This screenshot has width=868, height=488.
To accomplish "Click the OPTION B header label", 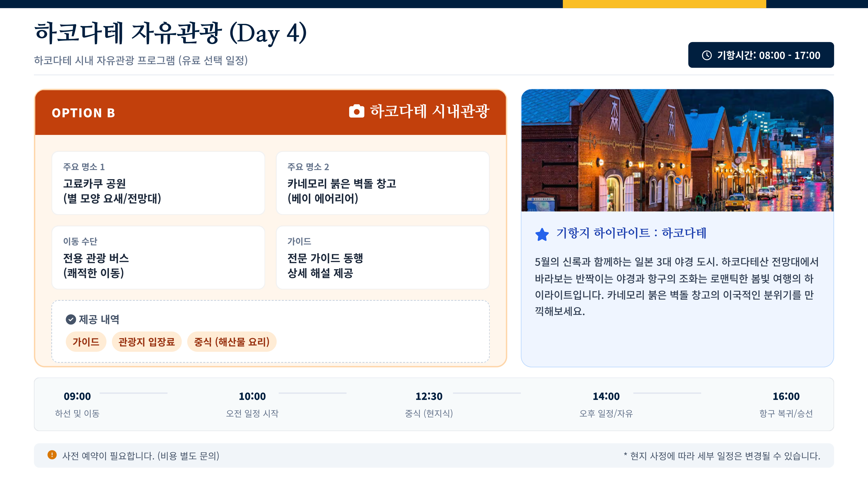I will click(83, 113).
